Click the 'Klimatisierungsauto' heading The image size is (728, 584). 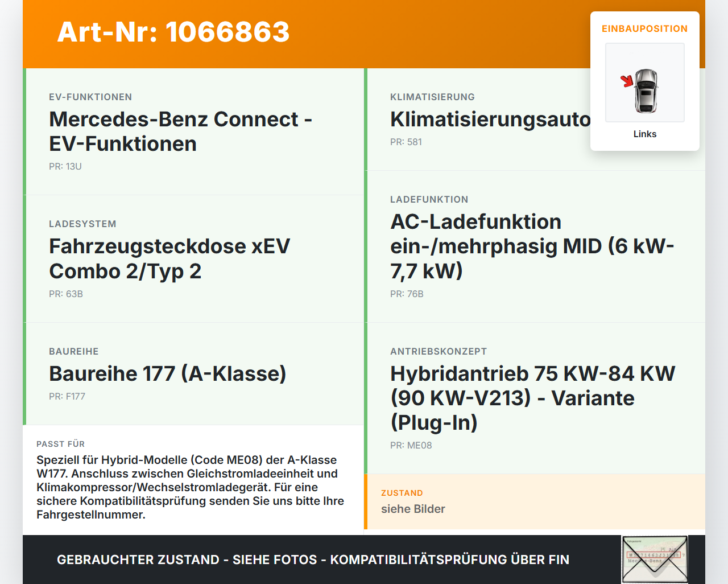coord(491,120)
